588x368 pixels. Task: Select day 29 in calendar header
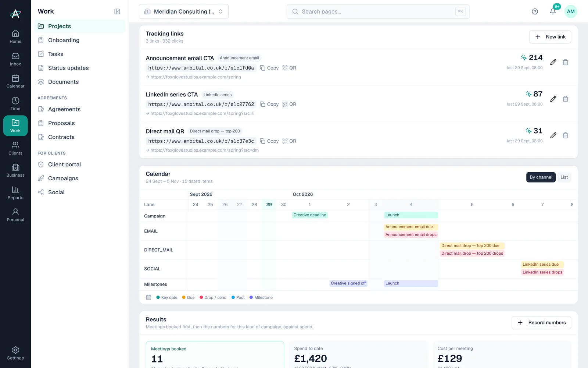pos(269,205)
